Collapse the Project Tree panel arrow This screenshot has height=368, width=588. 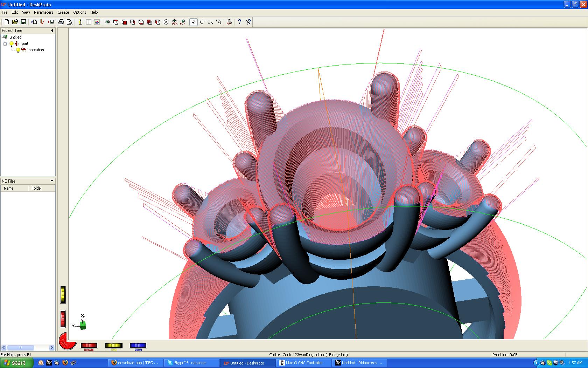click(x=52, y=30)
